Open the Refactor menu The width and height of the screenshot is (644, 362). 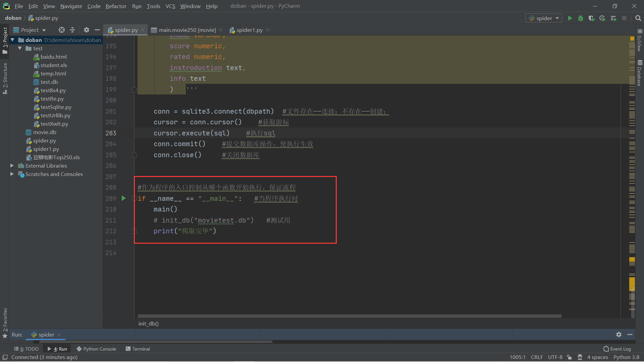(116, 6)
